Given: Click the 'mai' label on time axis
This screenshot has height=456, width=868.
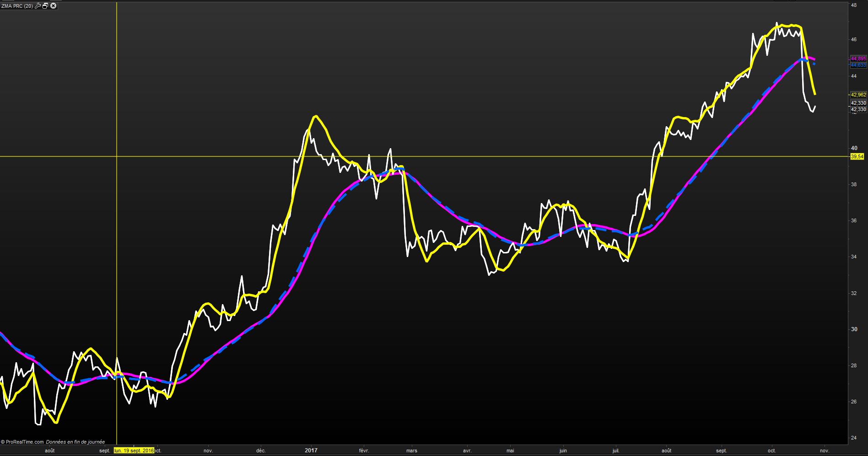Looking at the screenshot, I should 510,451.
